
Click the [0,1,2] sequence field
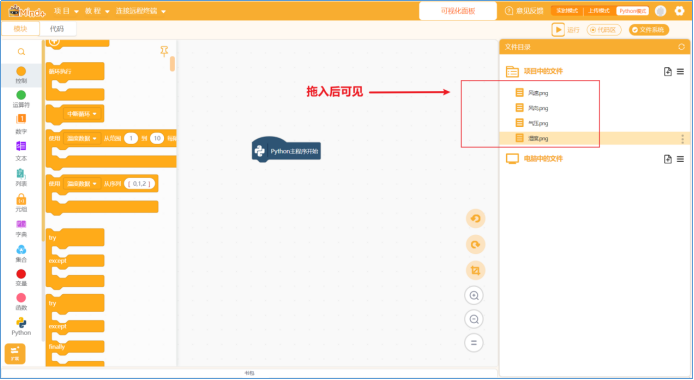pyautogui.click(x=139, y=184)
